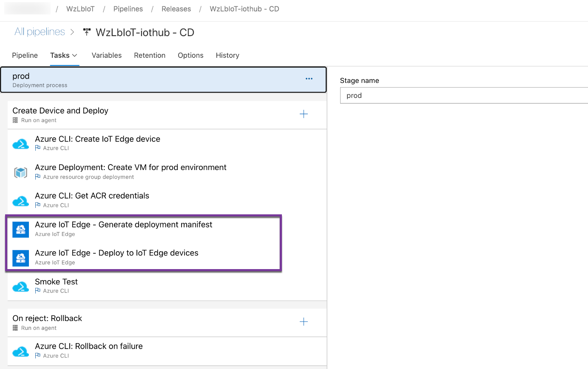Screen dimensions: 588x369
Task: Select the On reject: Rollback agent job
Action: coord(167,323)
